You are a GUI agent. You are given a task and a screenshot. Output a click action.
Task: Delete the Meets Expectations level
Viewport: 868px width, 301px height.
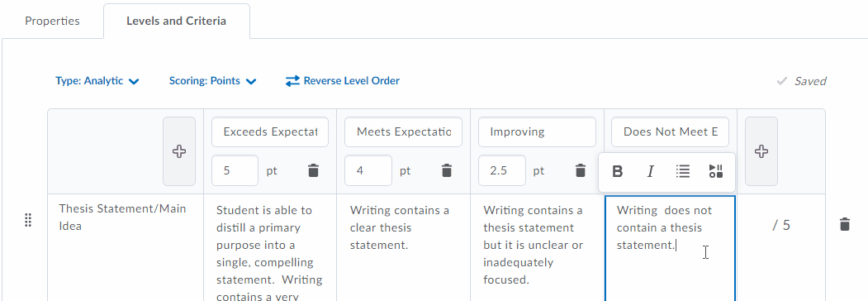pos(447,170)
